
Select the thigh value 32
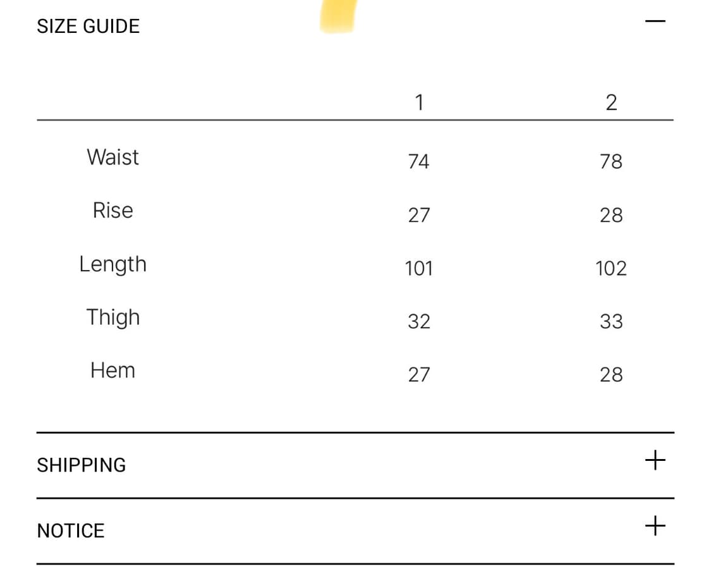418,322
